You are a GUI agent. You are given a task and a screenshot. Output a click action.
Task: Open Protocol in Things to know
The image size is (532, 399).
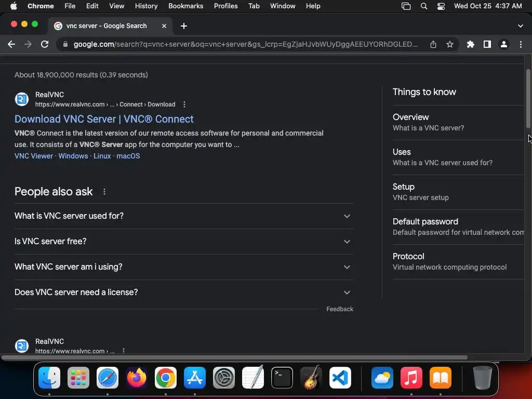point(458,262)
